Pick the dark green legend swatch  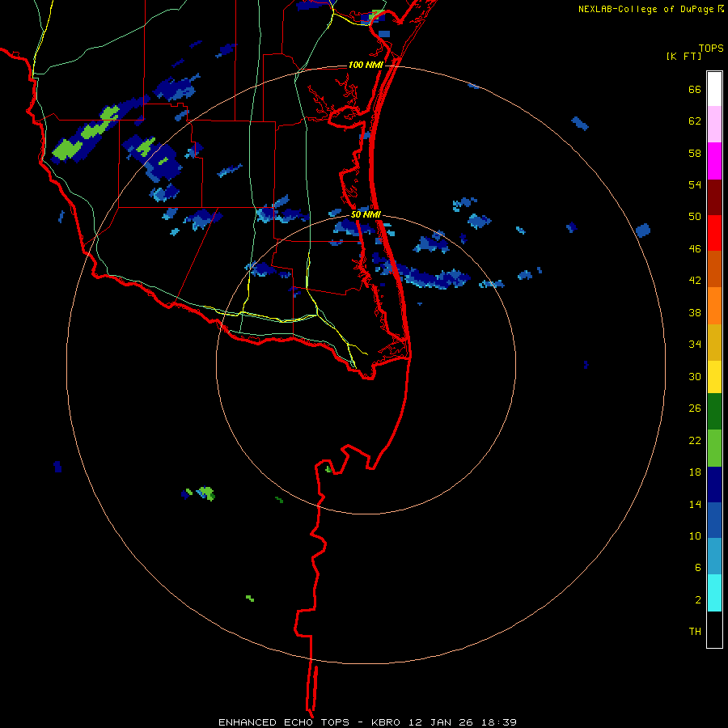click(x=714, y=412)
